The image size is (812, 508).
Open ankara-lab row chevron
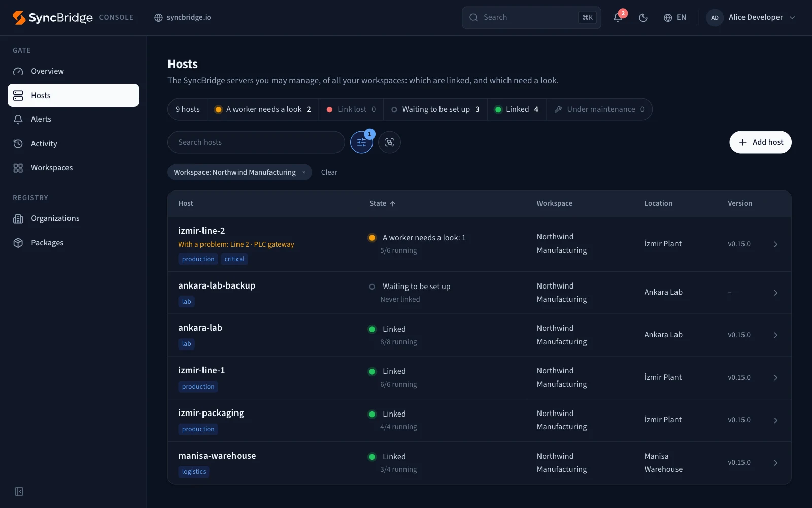(x=775, y=335)
